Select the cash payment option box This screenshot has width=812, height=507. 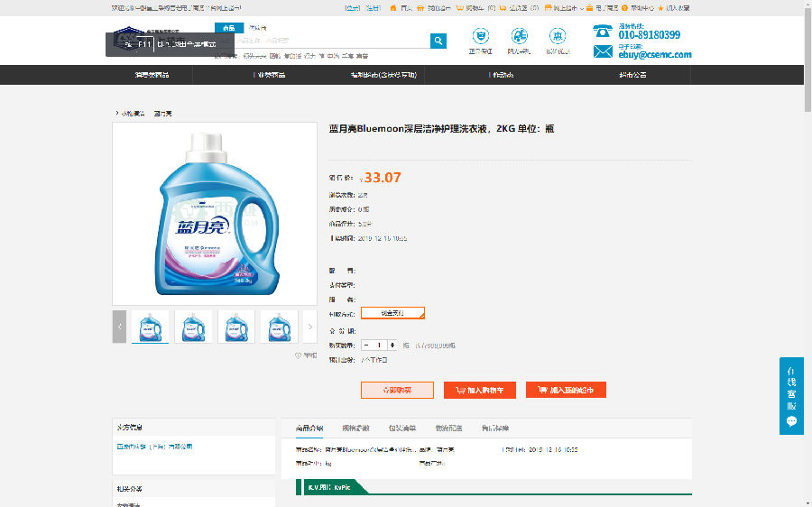coord(392,313)
